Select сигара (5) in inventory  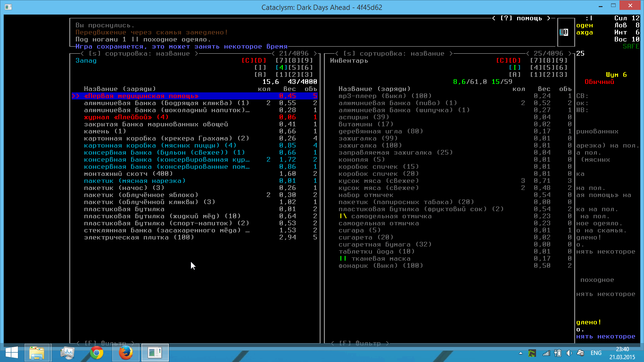[x=449, y=230]
